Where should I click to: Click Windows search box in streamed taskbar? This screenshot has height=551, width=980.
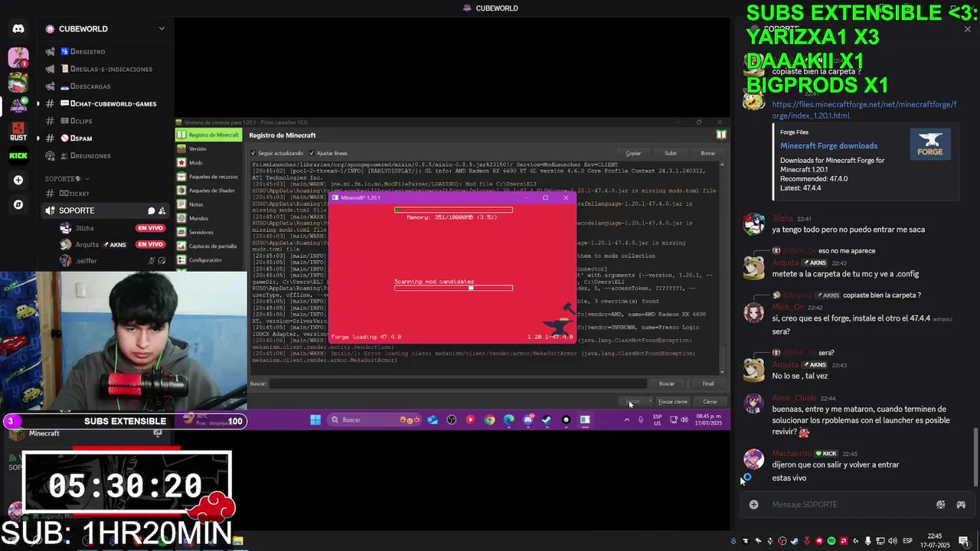pyautogui.click(x=375, y=419)
